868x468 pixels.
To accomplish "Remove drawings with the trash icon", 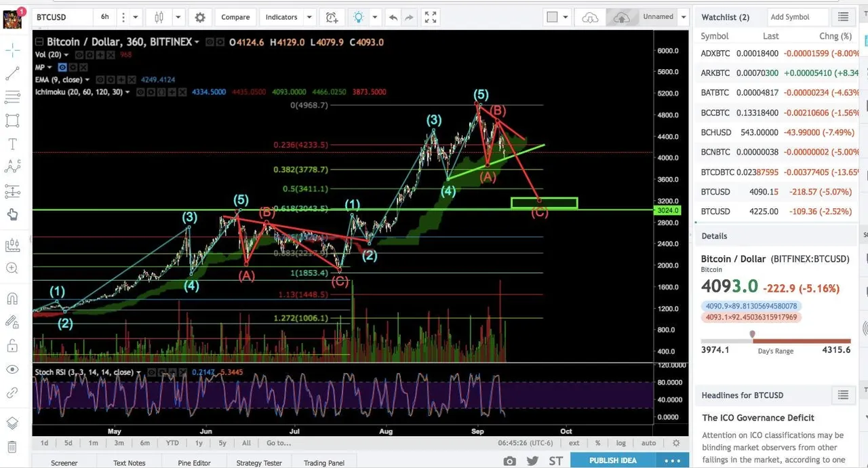I will point(12,447).
